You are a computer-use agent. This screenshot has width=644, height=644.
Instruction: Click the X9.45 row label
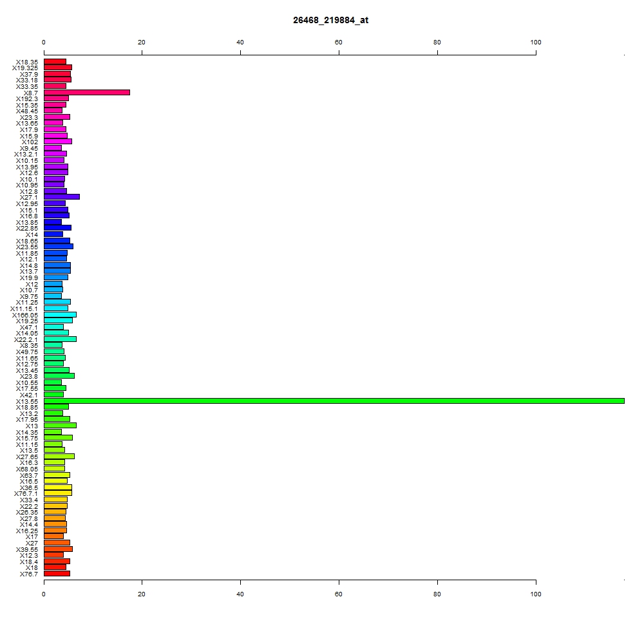[29, 149]
